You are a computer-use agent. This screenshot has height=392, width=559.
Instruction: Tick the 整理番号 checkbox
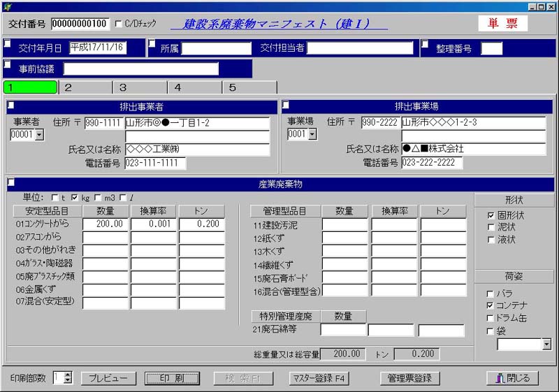click(x=425, y=44)
